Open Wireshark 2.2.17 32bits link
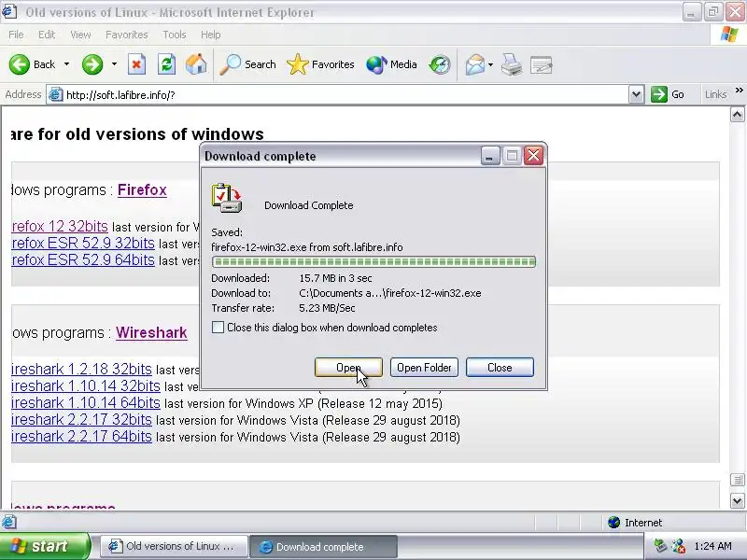Image resolution: width=747 pixels, height=560 pixels. [81, 419]
